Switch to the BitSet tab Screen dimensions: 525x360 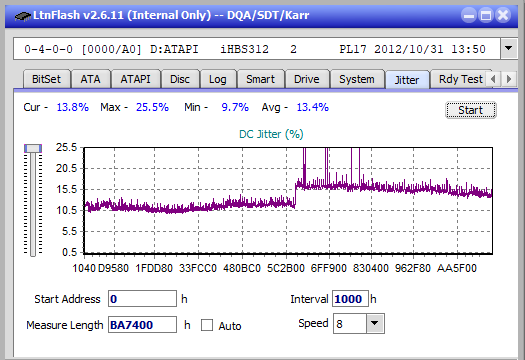coord(46,79)
